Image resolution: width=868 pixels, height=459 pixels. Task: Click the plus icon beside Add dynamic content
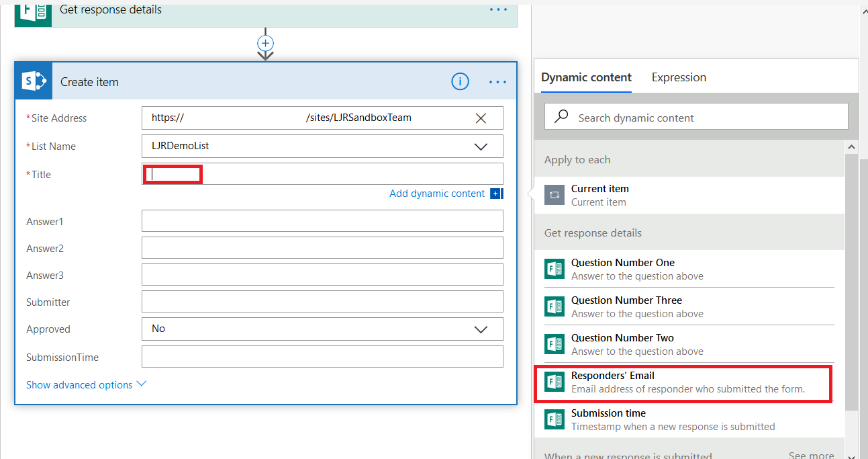point(496,194)
